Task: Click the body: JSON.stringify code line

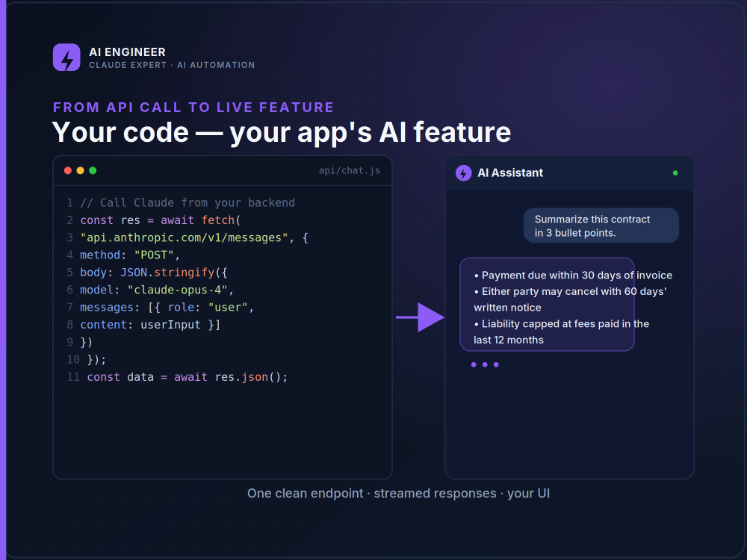Action: tap(154, 273)
